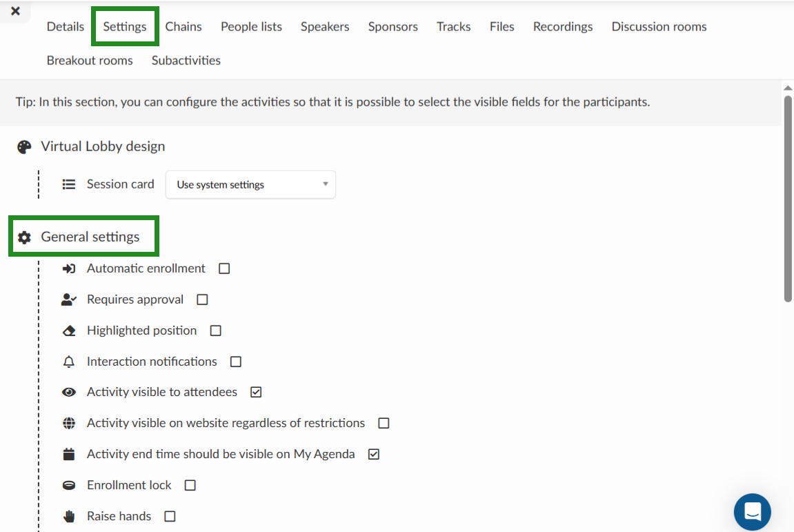Click the eye icon beside Activity visible to attendees

[69, 392]
